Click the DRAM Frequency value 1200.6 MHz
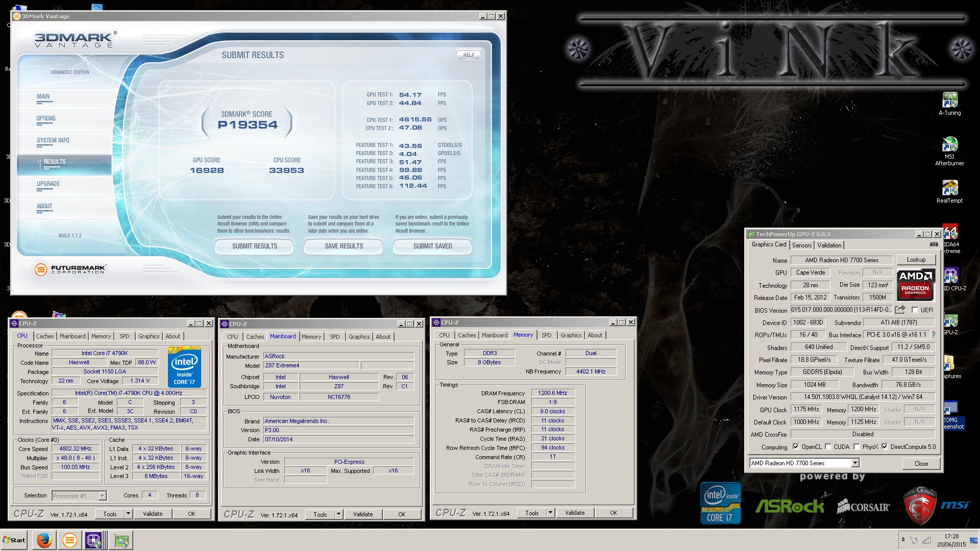Screen dimensions: 980x551 tap(552, 393)
